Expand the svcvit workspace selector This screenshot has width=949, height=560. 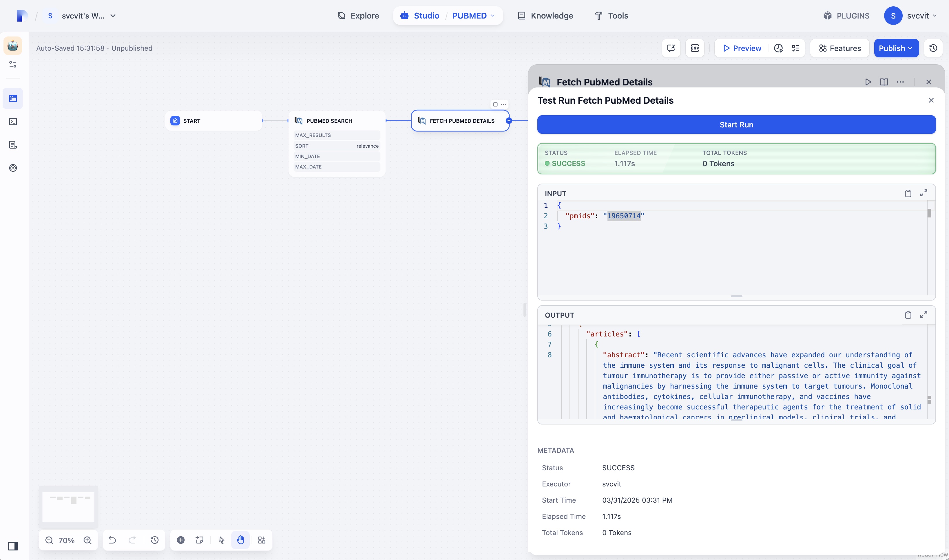113,16
